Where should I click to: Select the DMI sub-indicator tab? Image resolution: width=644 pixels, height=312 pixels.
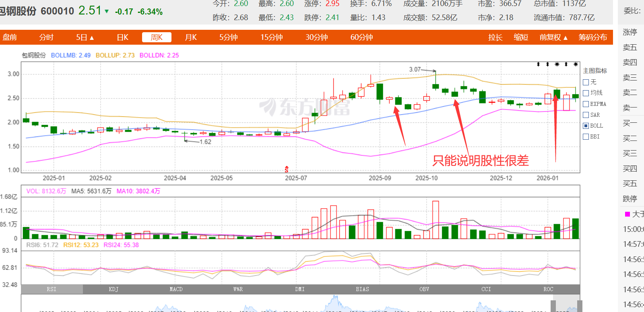pos(300,289)
